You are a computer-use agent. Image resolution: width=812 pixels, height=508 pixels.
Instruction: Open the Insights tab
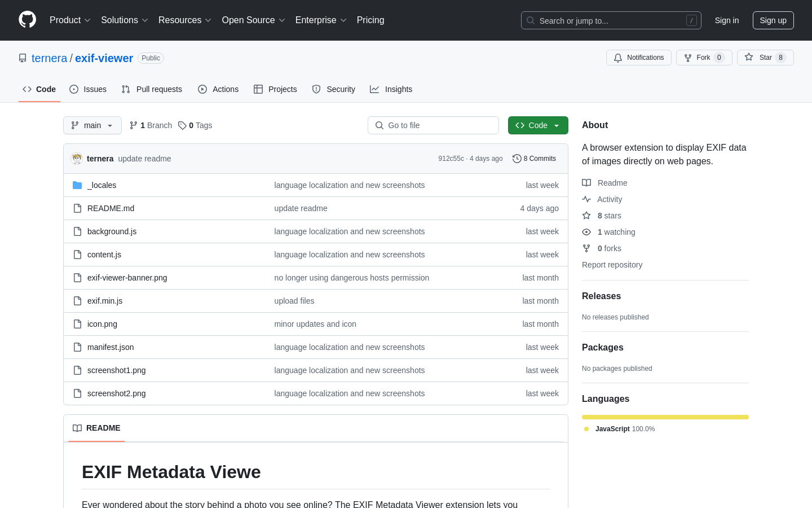coord(391,89)
